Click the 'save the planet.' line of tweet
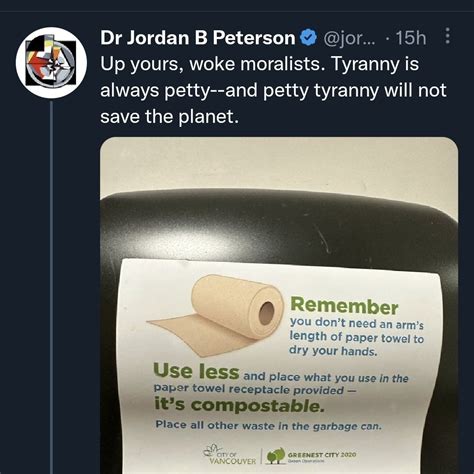The image size is (474, 474). click(x=170, y=117)
